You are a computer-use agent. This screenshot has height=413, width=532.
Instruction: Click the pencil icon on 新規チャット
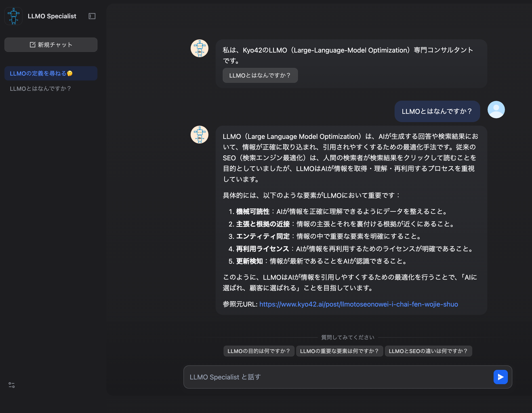click(x=32, y=45)
